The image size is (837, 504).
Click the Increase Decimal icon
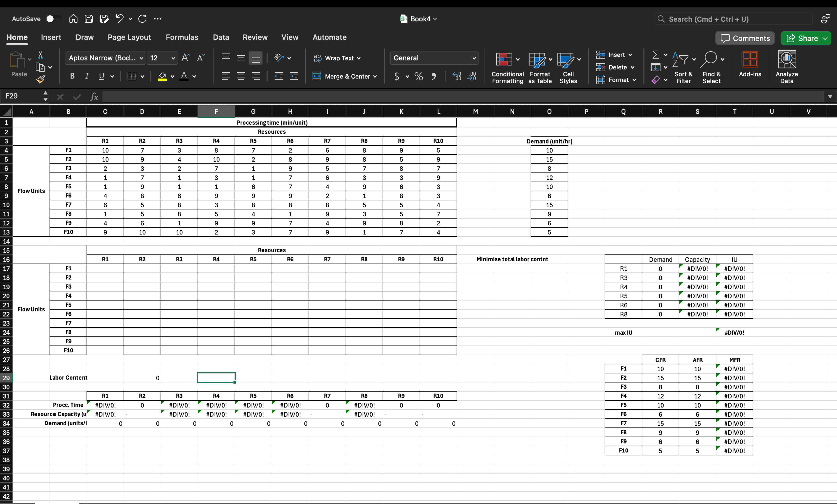457,76
